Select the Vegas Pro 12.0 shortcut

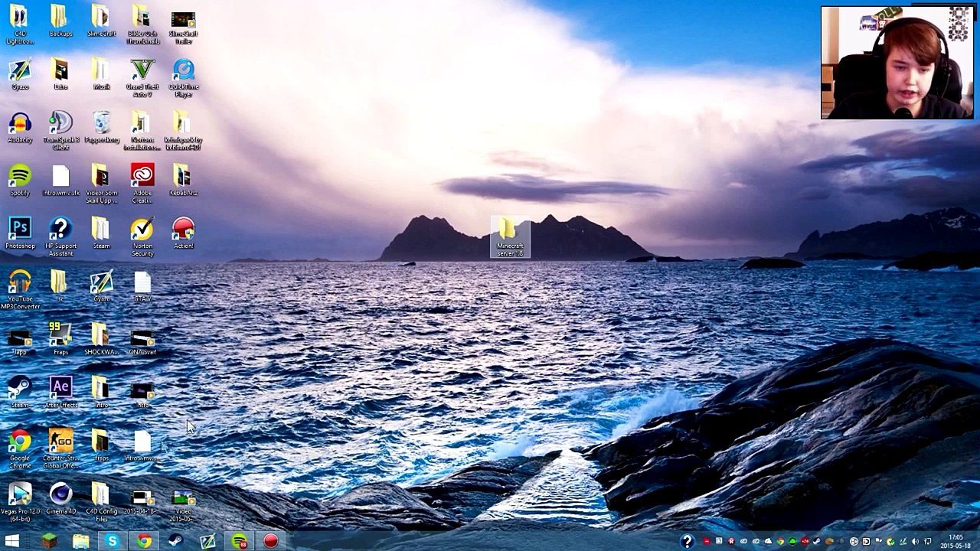pos(20,501)
